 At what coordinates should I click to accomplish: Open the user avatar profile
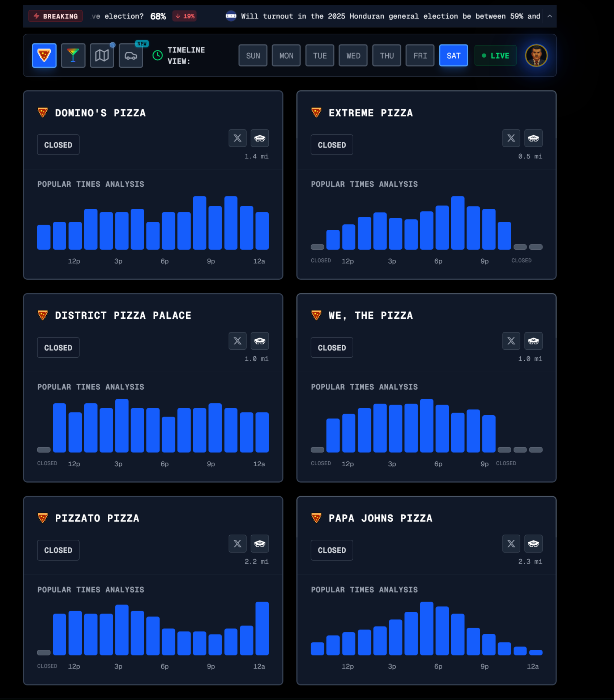(536, 56)
